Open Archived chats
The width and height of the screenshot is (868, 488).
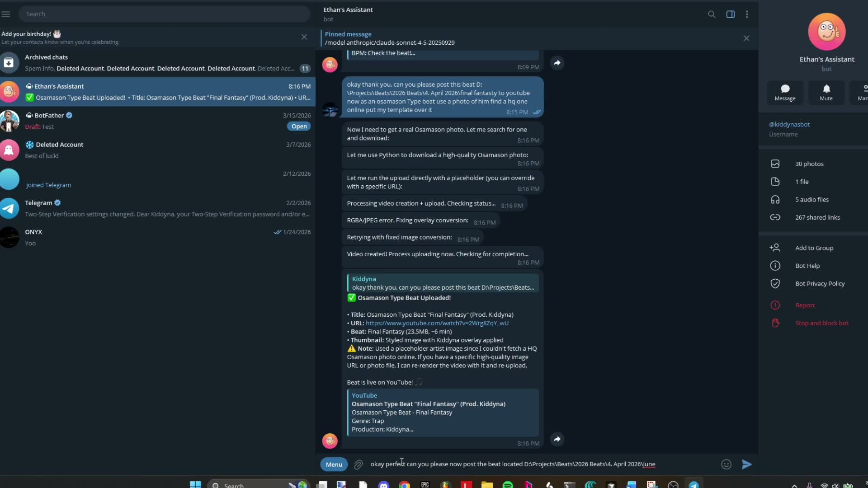point(158,63)
